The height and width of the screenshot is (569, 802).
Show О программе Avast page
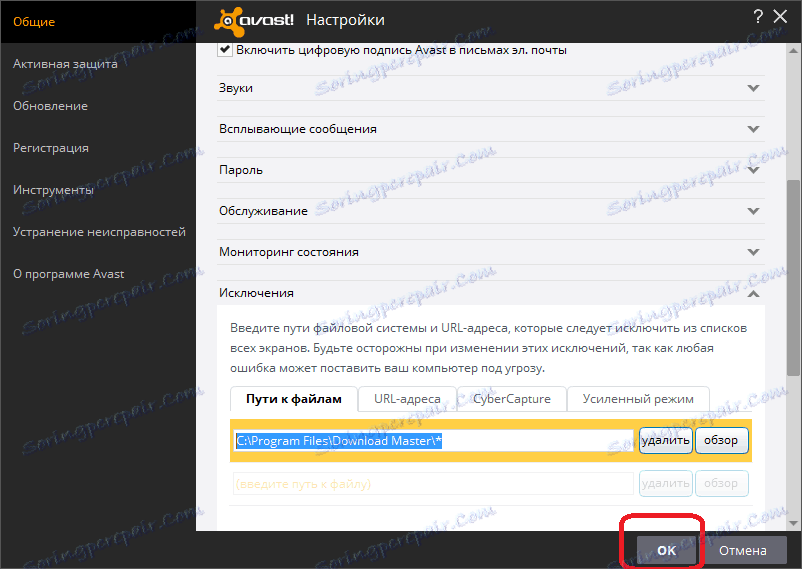pos(69,274)
